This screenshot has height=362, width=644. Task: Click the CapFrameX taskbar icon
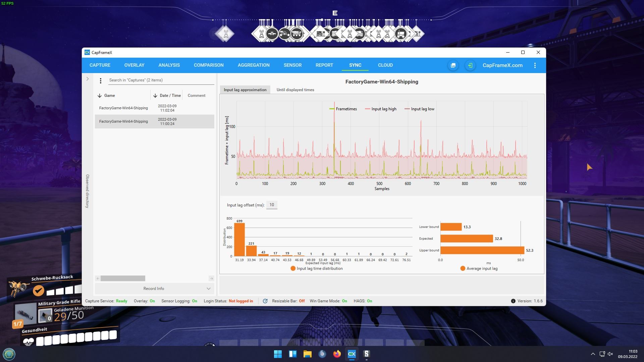[352, 354]
